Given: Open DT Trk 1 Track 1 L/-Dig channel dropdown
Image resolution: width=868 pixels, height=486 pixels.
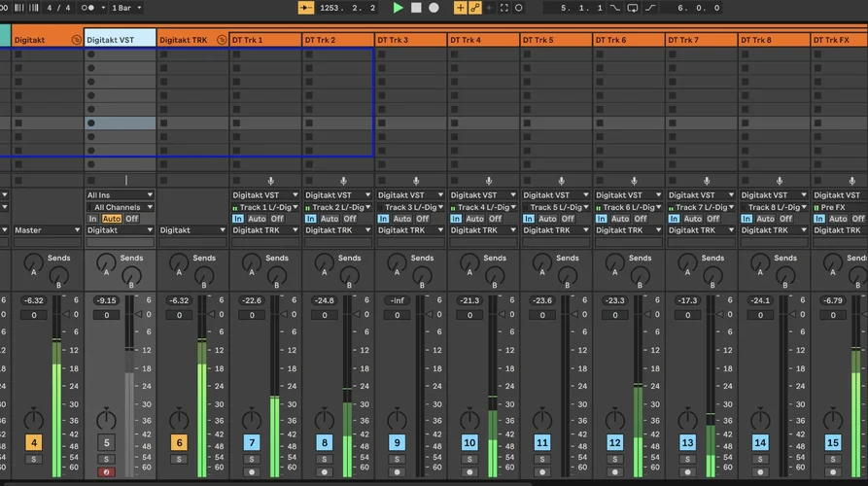Looking at the screenshot, I should coord(265,207).
